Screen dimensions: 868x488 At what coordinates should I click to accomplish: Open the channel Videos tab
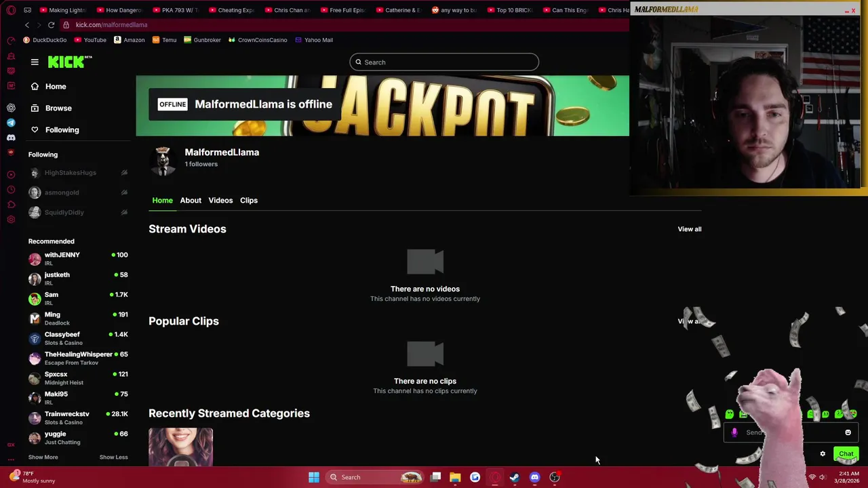point(220,201)
